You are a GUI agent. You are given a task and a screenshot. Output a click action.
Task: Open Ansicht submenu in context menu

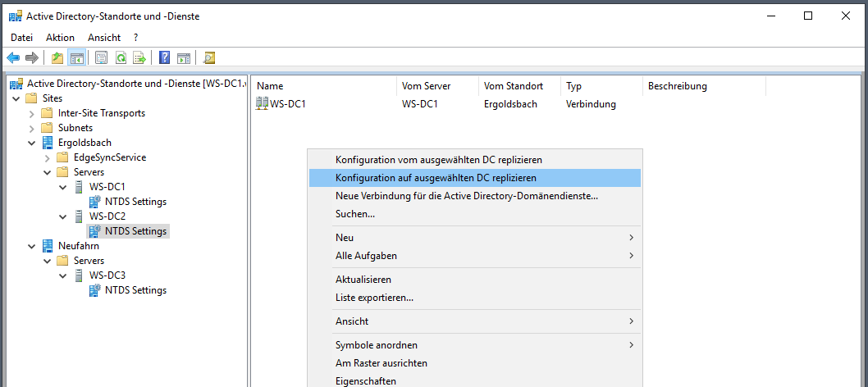[x=474, y=321]
